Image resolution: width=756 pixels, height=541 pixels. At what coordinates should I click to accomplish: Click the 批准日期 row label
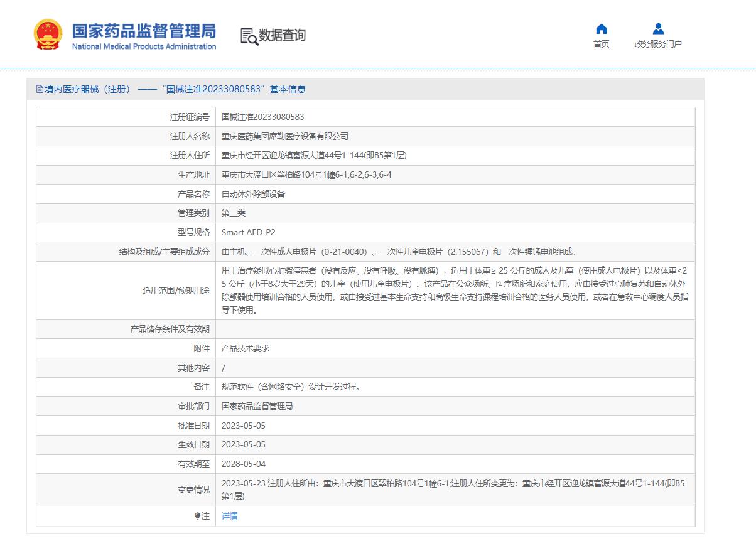(x=193, y=426)
